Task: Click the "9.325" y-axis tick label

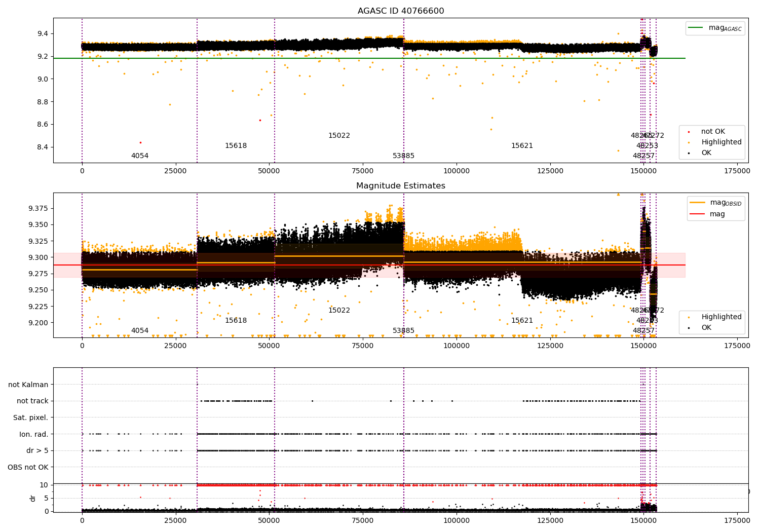Action: 39,241
